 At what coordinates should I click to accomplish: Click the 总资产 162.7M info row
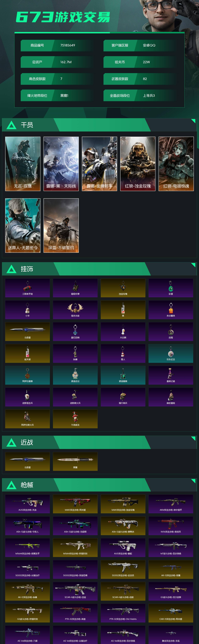point(58,62)
